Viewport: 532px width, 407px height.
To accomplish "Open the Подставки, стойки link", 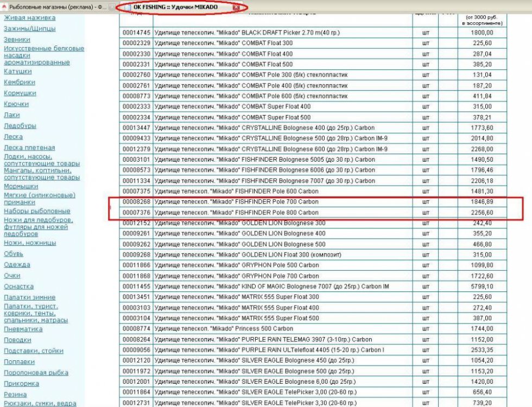I will pos(34,351).
